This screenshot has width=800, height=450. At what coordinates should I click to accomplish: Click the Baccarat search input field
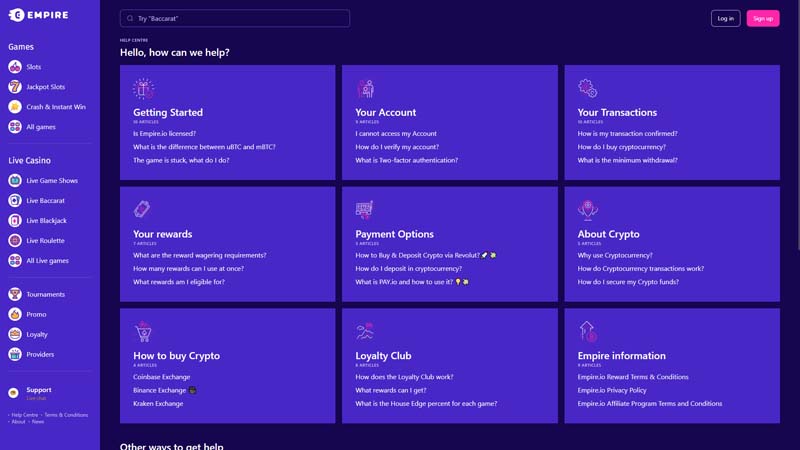[235, 18]
